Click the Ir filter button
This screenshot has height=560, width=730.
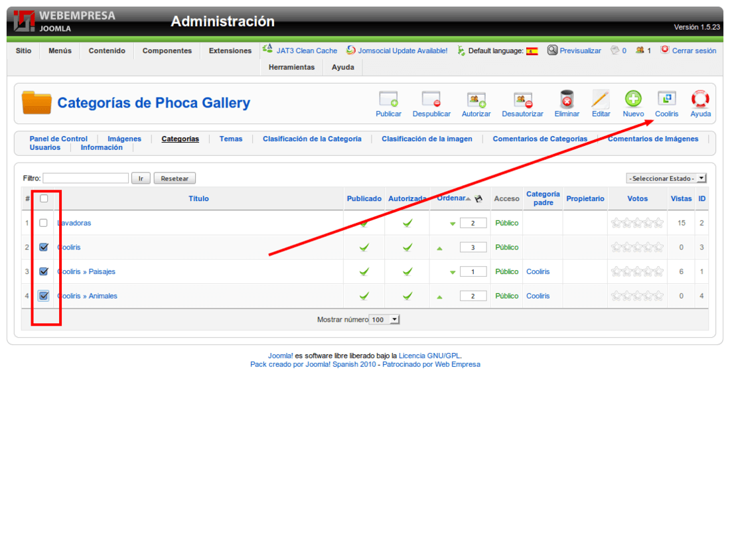[x=141, y=178]
